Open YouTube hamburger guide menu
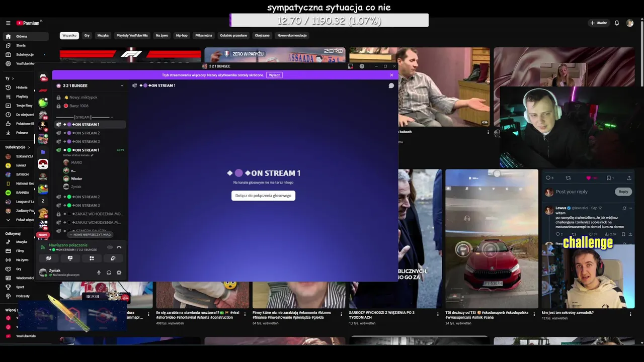The height and width of the screenshot is (362, 644). click(8, 23)
